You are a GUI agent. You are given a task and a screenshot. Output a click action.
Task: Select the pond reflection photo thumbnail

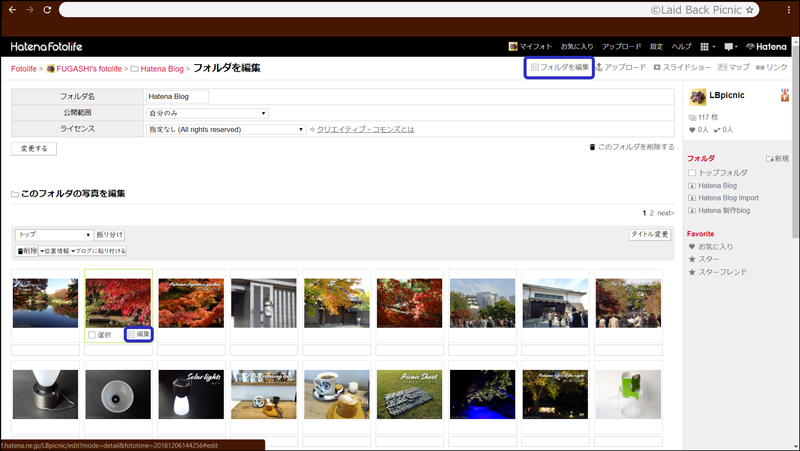coord(45,303)
